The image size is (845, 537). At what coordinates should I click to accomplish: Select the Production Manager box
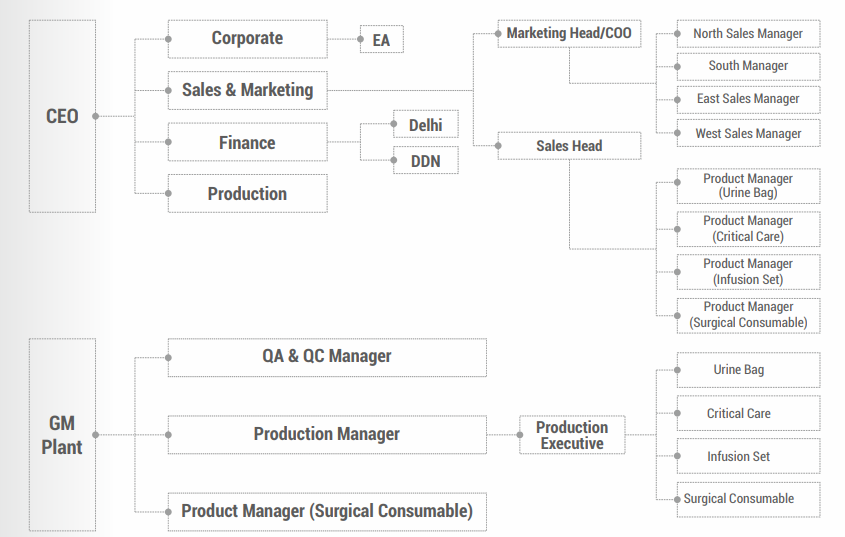[x=327, y=434]
